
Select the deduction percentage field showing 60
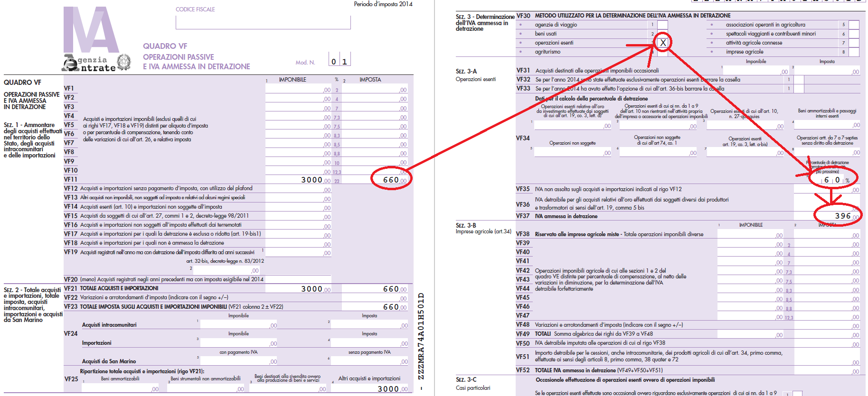coord(831,180)
